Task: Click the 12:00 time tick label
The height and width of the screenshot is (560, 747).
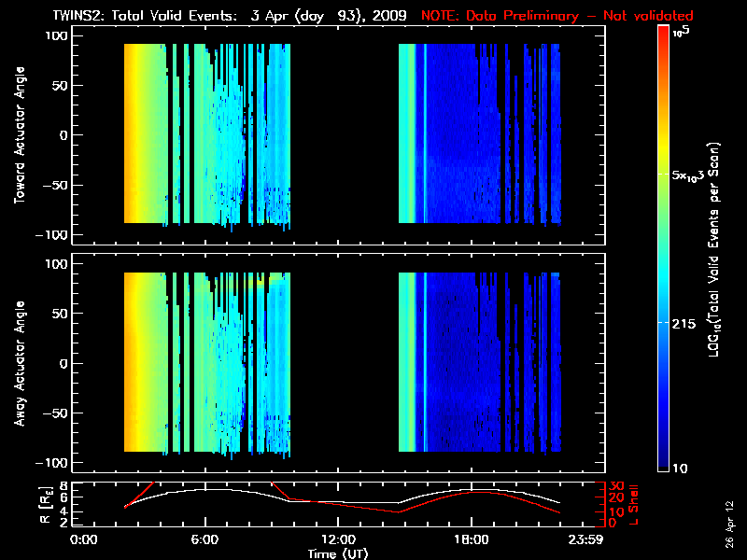Action: pos(337,540)
